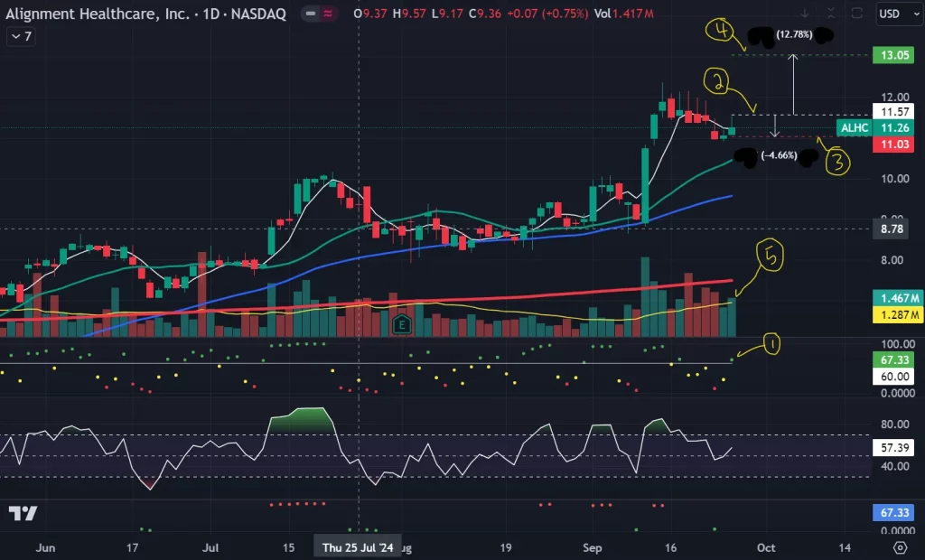Screen dimensions: 925x560
Task: Click the 57.39 oscillator value label
Action: pyautogui.click(x=894, y=447)
